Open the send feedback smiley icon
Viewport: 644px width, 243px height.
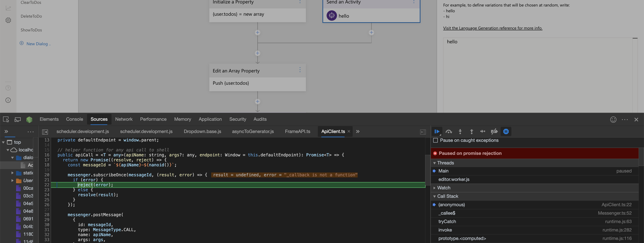pyautogui.click(x=613, y=120)
